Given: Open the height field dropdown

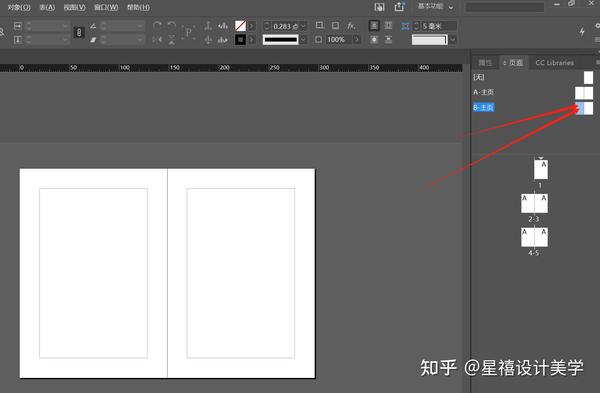Looking at the screenshot, I should click(65, 39).
